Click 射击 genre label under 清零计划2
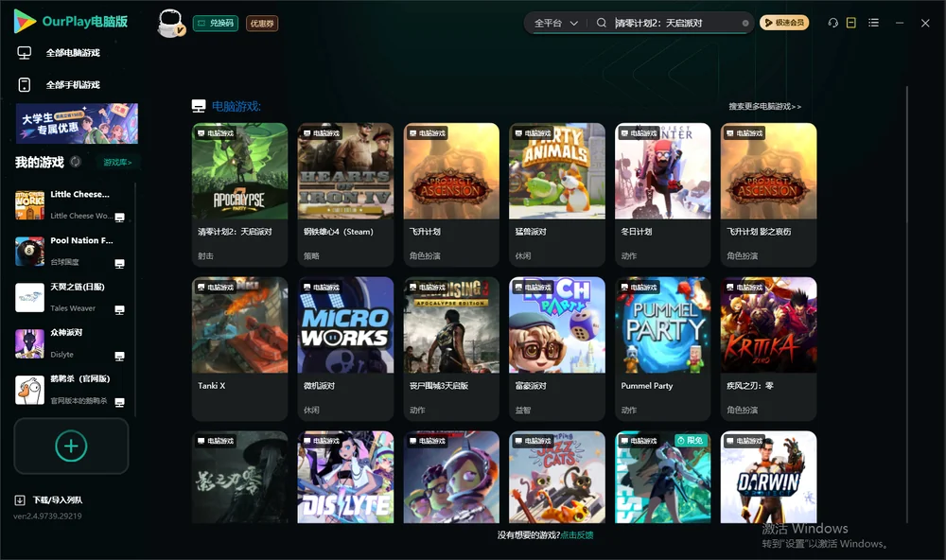This screenshot has height=560, width=946. pyautogui.click(x=205, y=255)
